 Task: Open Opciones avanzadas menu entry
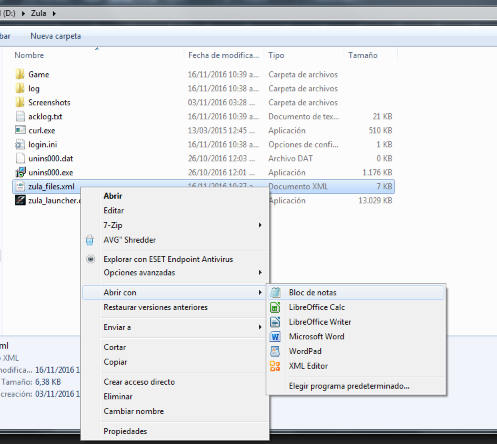(175, 273)
